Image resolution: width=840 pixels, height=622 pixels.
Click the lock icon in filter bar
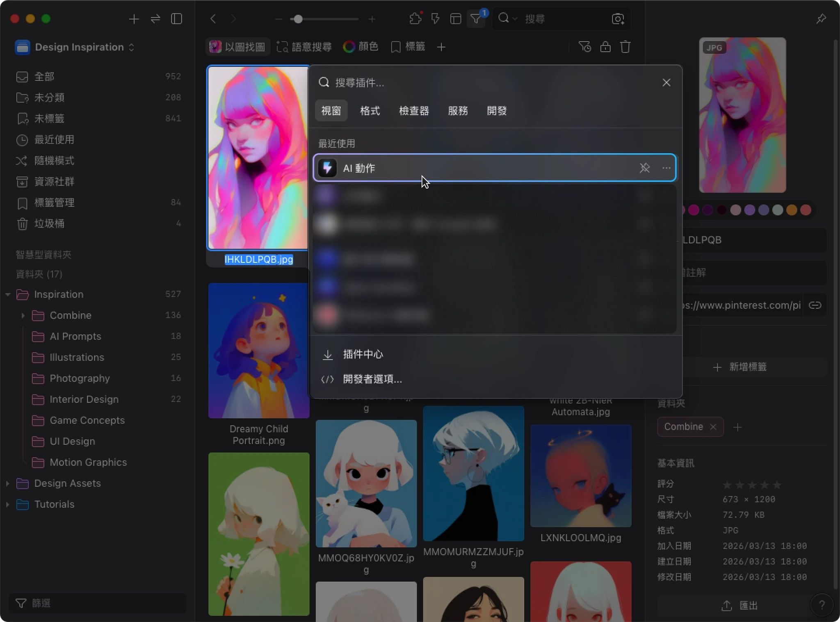coord(605,47)
